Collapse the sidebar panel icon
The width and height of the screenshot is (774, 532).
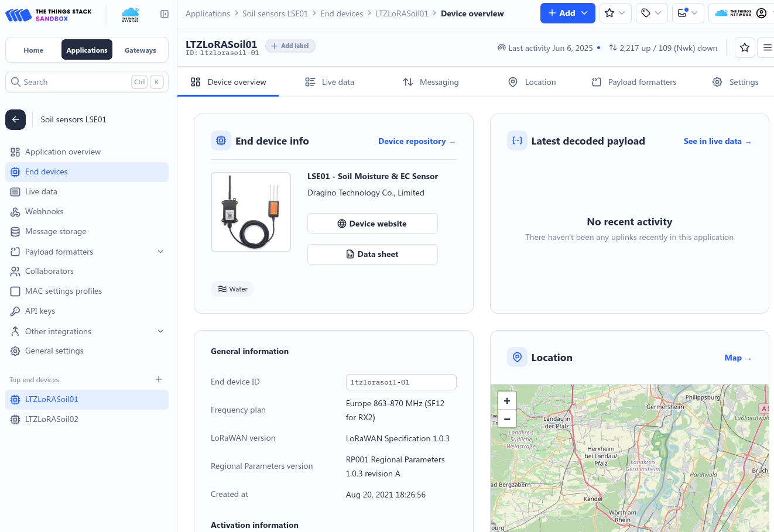coord(165,14)
